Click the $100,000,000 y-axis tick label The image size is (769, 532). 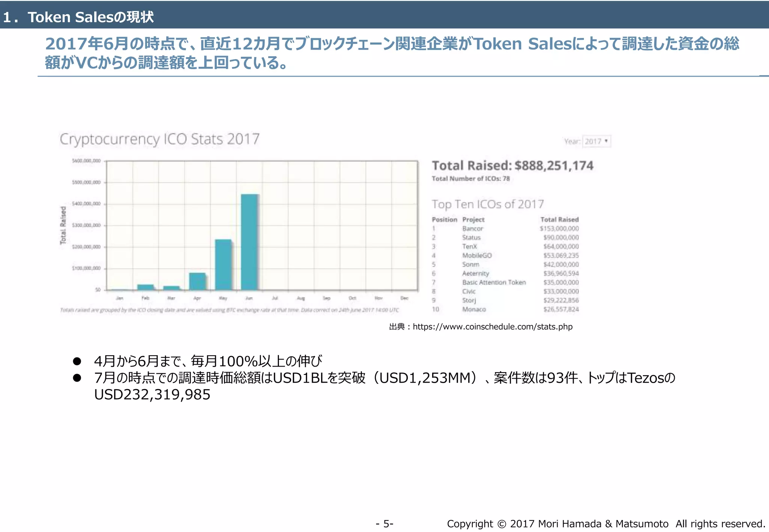click(86, 268)
